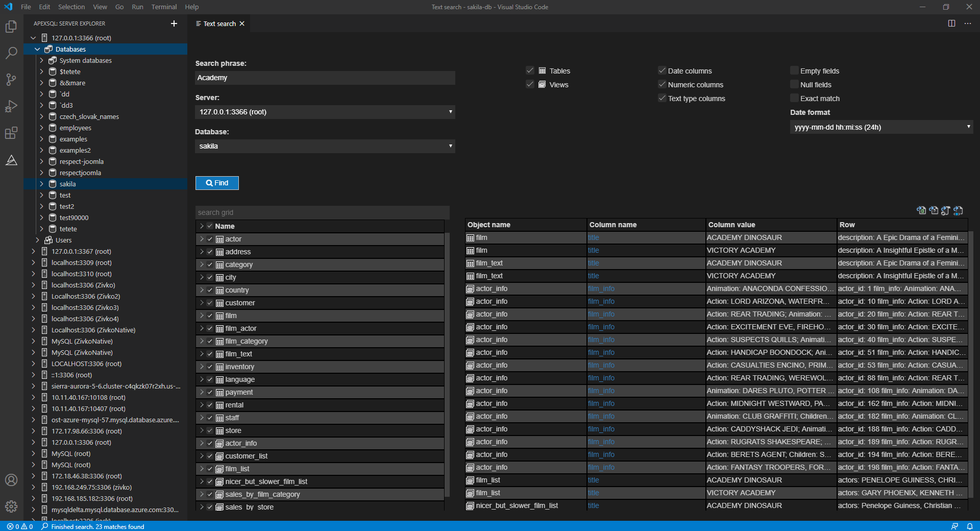Click the Search phrase input field
The width and height of the screenshot is (980, 531).
(x=325, y=78)
